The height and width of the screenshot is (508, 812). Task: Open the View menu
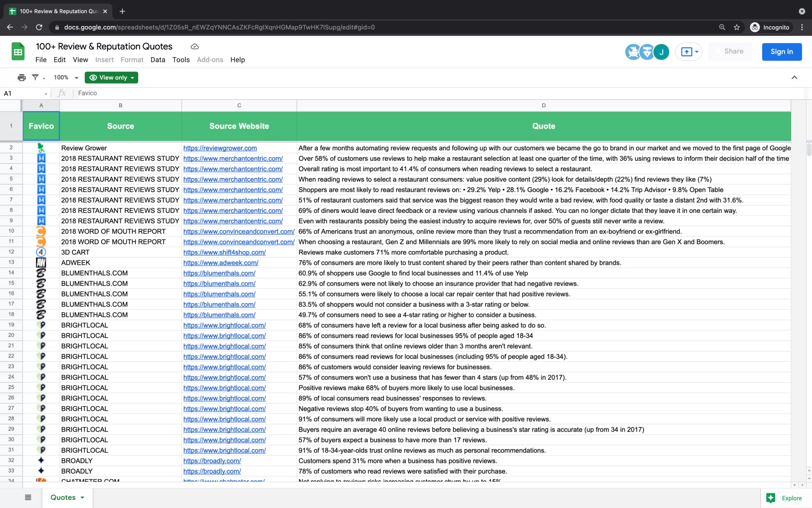pos(81,60)
